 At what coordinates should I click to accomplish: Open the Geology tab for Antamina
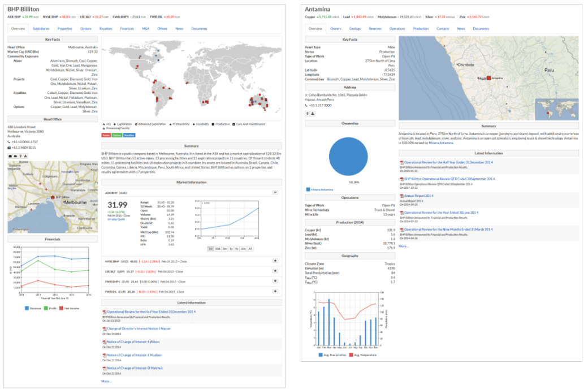(x=354, y=28)
